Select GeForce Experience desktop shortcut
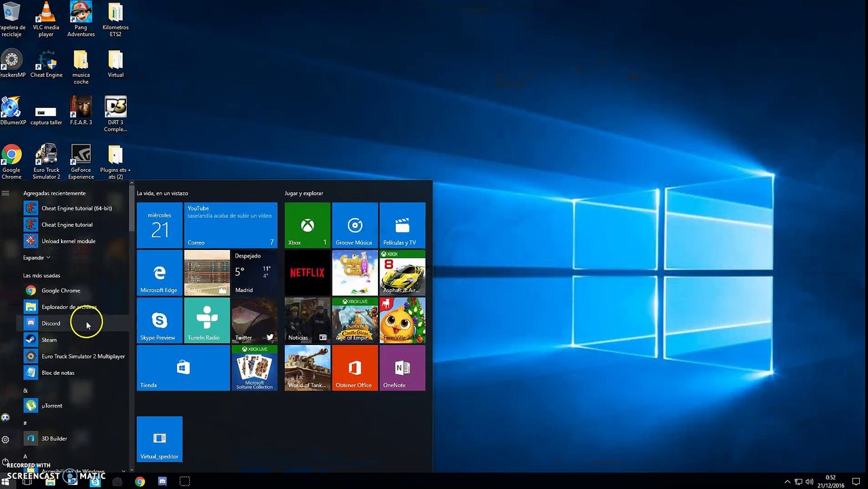Screen dimensions: 868x489 coord(81,162)
